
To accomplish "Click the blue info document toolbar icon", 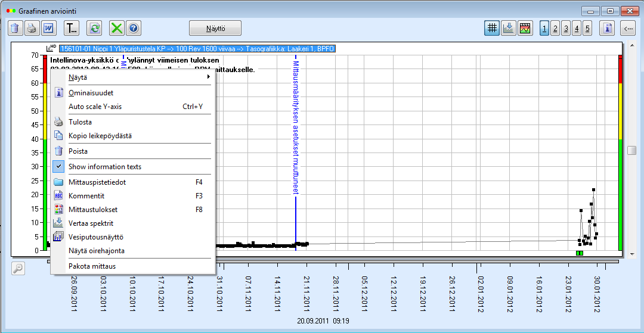I will tap(608, 29).
